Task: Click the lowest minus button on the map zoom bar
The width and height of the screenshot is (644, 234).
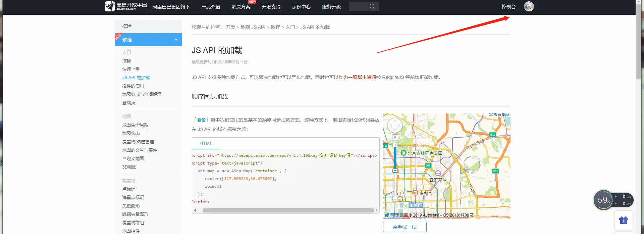Action: coord(395,199)
